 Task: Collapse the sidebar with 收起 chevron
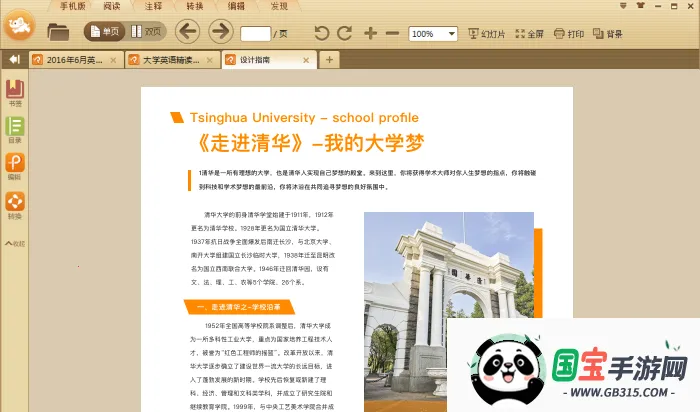[x=15, y=244]
